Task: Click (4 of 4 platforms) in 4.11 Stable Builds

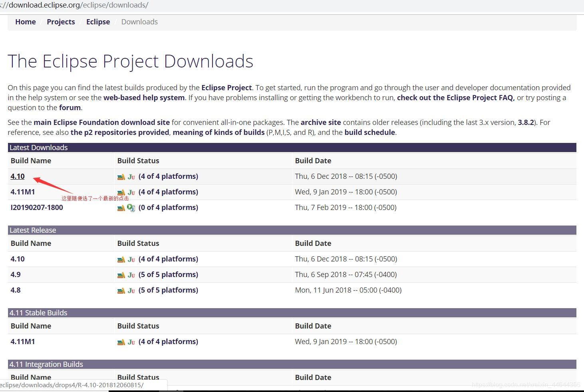Action: [168, 341]
